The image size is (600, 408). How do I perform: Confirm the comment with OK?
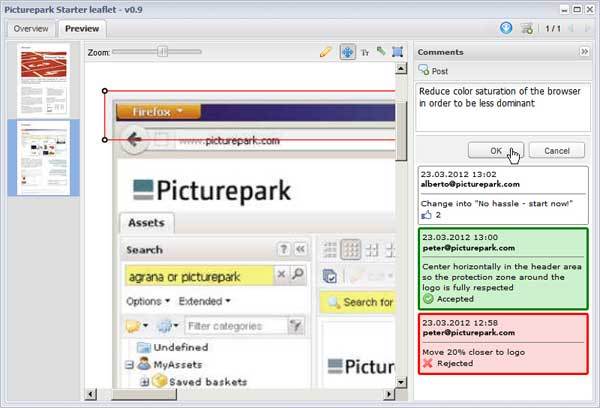[496, 150]
